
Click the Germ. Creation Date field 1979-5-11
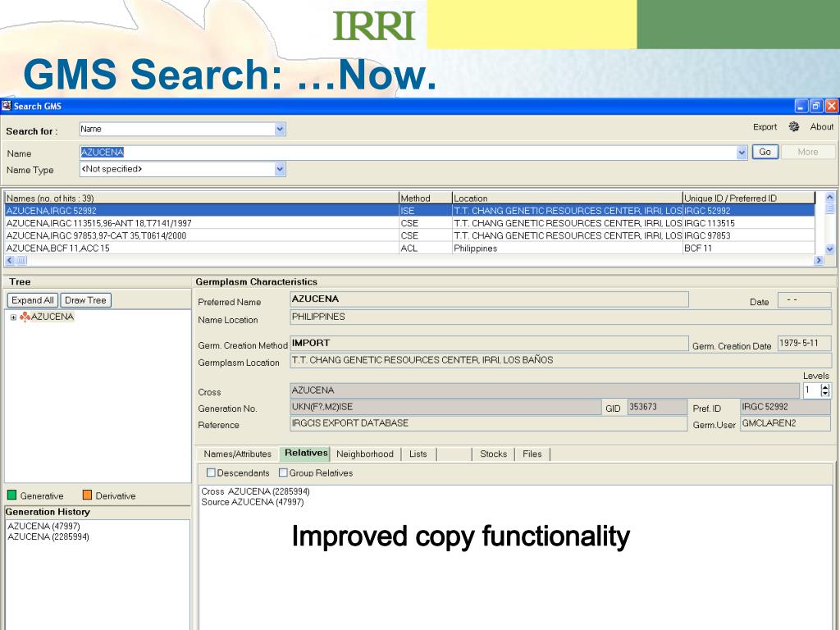point(804,344)
